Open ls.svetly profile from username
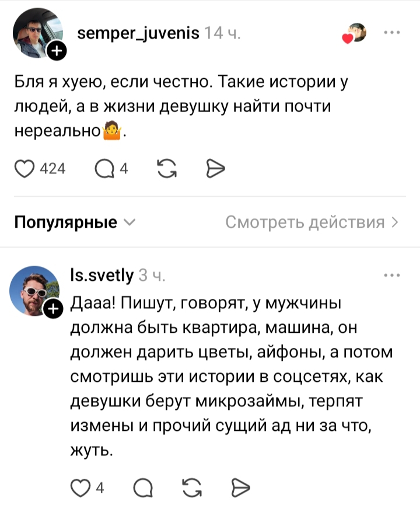Viewport: 420px width, 512px height. (x=102, y=276)
